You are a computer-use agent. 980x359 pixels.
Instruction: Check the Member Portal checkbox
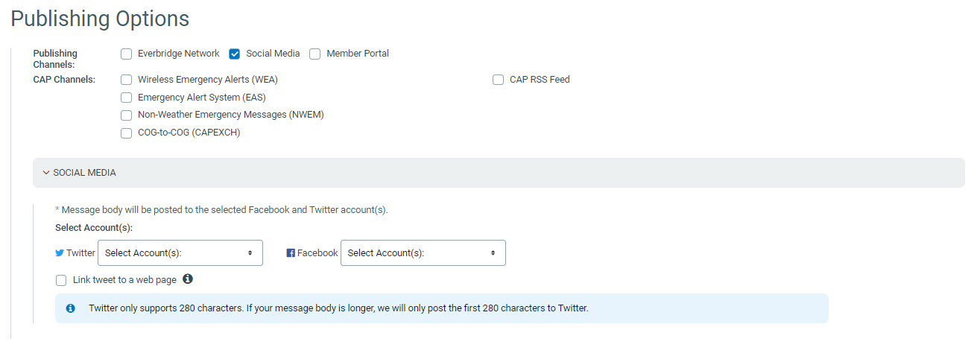coord(315,54)
